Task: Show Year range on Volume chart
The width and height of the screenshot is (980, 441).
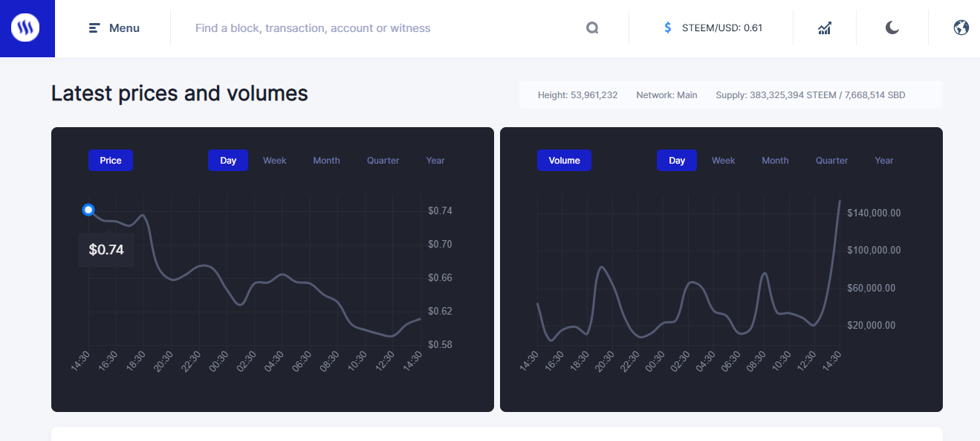Action: tap(884, 161)
